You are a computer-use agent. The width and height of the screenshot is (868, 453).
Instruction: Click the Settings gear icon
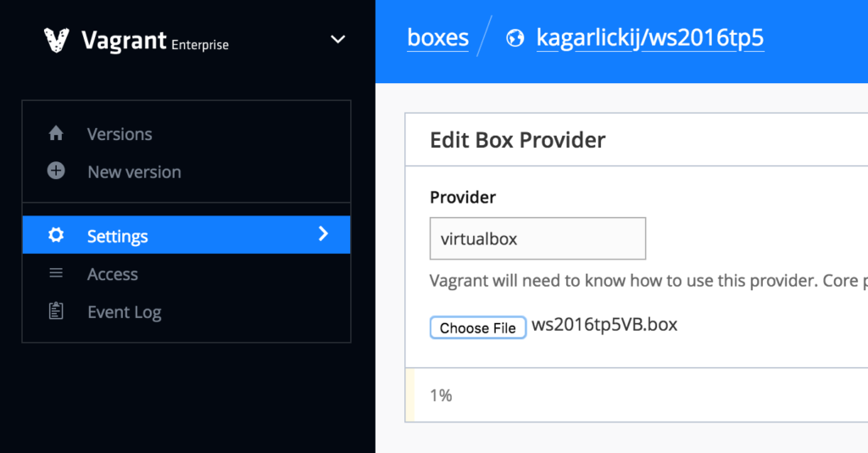(x=56, y=236)
